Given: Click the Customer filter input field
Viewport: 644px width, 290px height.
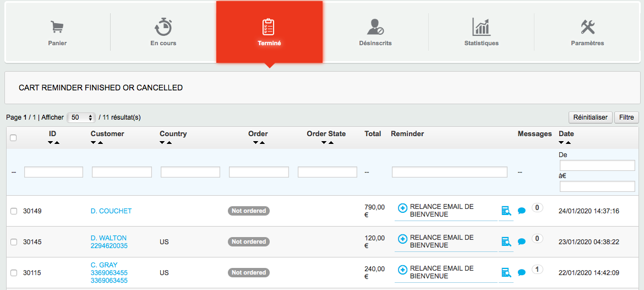Looking at the screenshot, I should coord(122,172).
